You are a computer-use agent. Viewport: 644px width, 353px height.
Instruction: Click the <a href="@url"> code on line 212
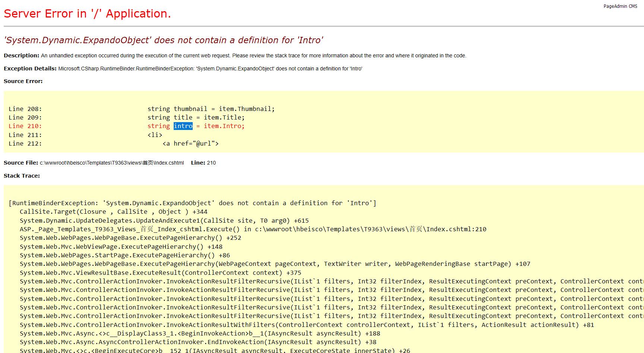190,143
